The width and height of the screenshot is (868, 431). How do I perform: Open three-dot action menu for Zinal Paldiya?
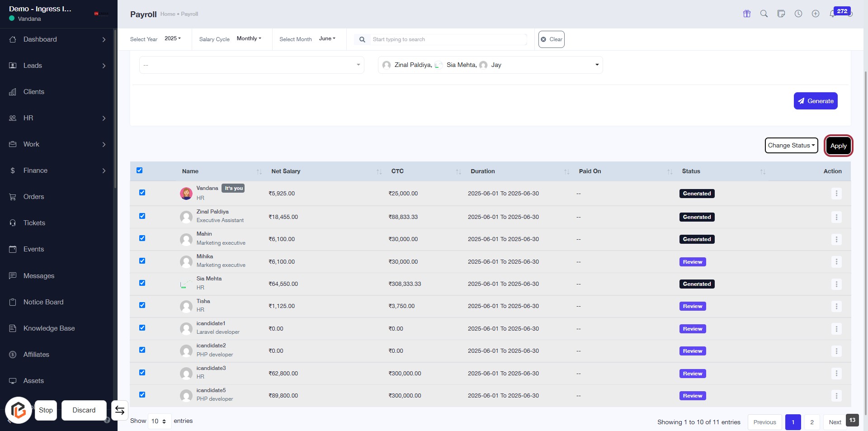pos(836,217)
